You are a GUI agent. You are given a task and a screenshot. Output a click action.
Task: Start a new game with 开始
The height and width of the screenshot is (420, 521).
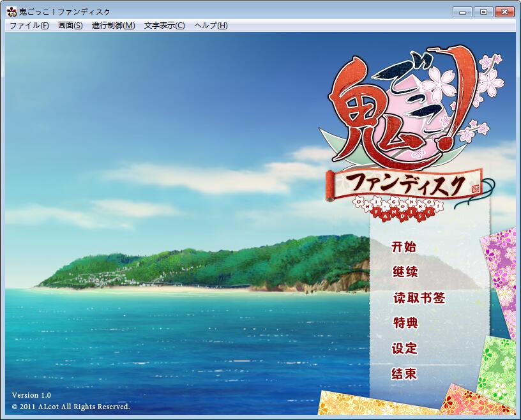pos(404,247)
